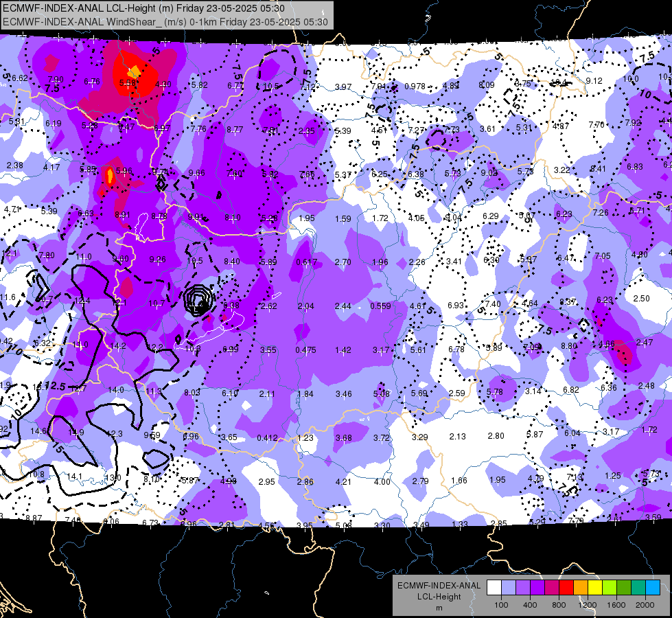Select the magenta legend swatch
The height and width of the screenshot is (618, 672).
click(552, 588)
